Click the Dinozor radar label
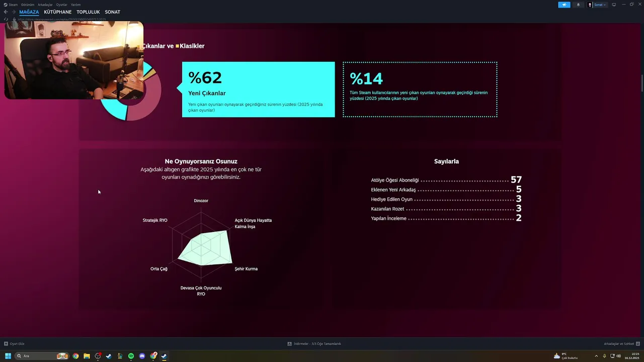Viewport: 644px width, 362px height. point(201,201)
